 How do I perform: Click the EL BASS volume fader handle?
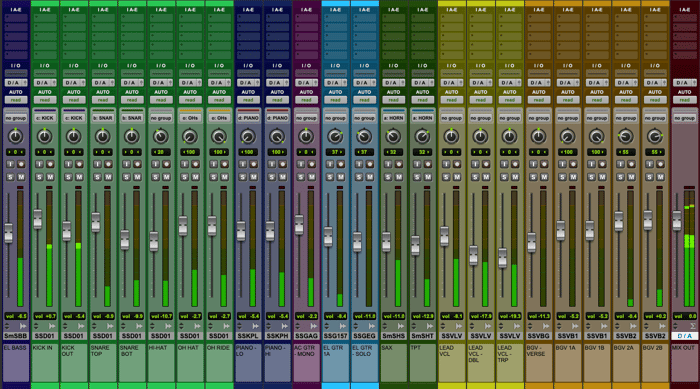8,233
